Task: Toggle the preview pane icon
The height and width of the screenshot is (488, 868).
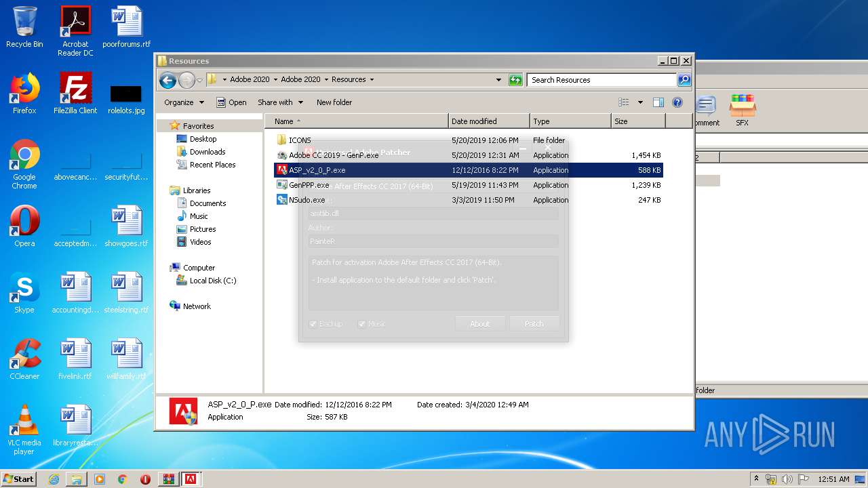Action: 658,102
